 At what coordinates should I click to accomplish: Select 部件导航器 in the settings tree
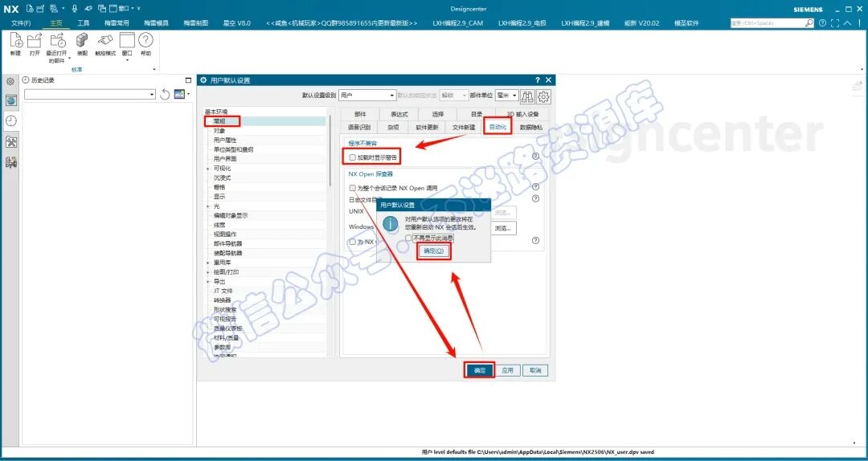click(x=228, y=243)
